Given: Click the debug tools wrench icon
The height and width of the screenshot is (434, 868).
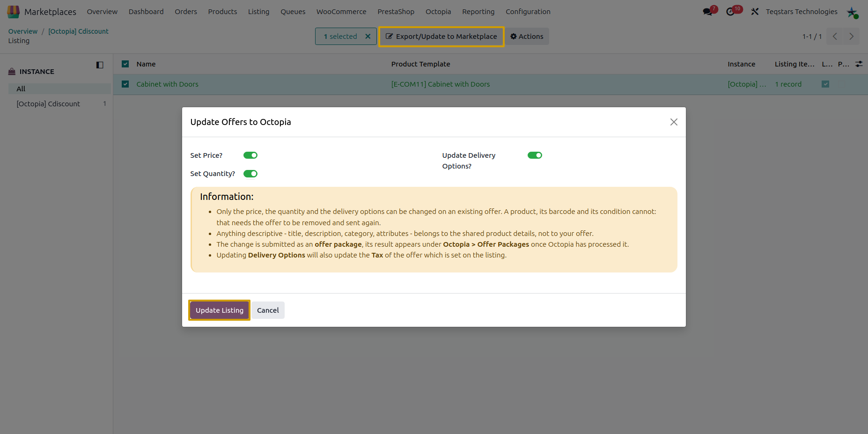Looking at the screenshot, I should (755, 12).
